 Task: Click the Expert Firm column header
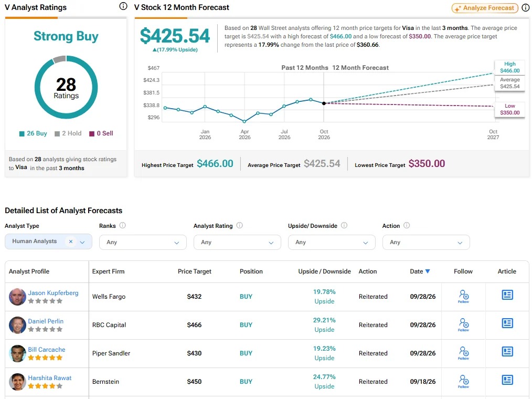108,271
